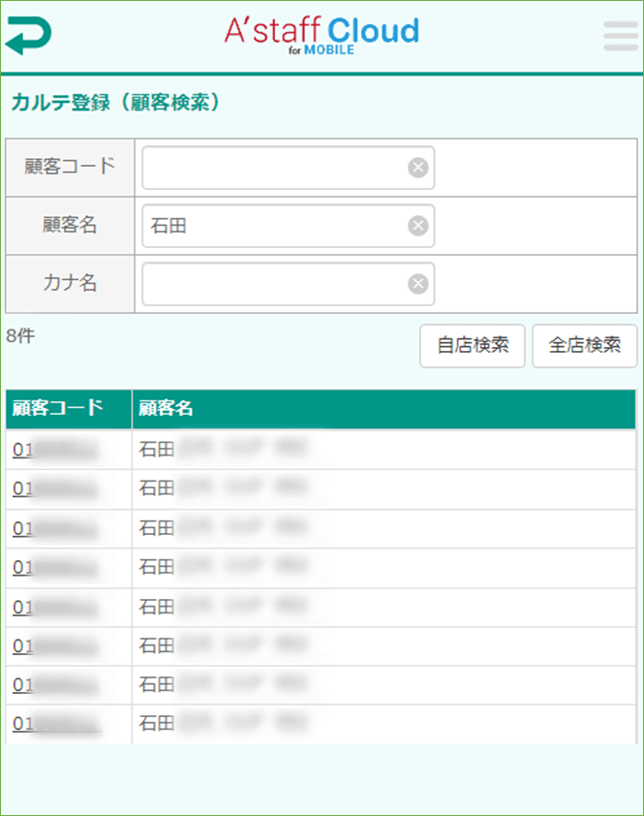Viewport: 644px width, 816px height.
Task: Clear the 顧客名 field containing 石田
Action: [x=417, y=226]
